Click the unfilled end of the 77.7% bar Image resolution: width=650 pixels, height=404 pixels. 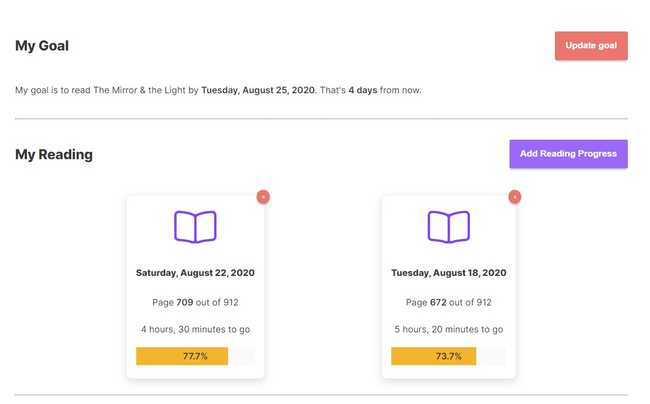click(x=241, y=356)
